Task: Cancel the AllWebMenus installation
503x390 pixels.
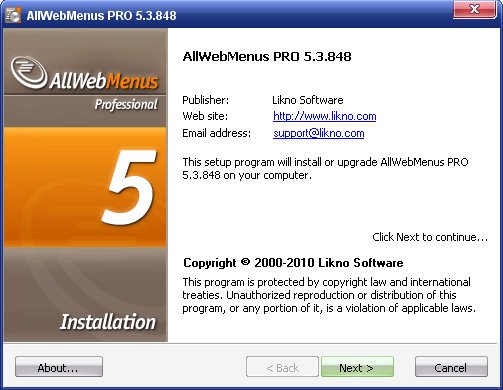Action: [x=451, y=367]
